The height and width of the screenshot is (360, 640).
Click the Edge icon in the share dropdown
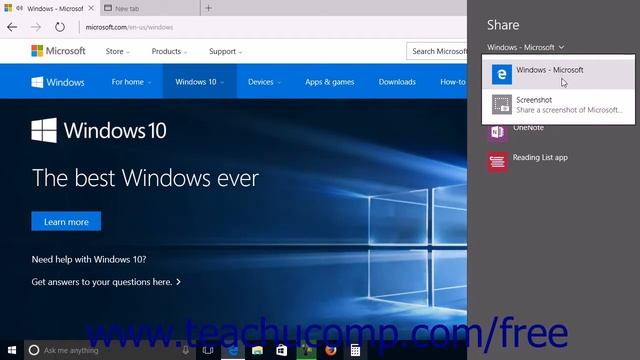(x=502, y=74)
